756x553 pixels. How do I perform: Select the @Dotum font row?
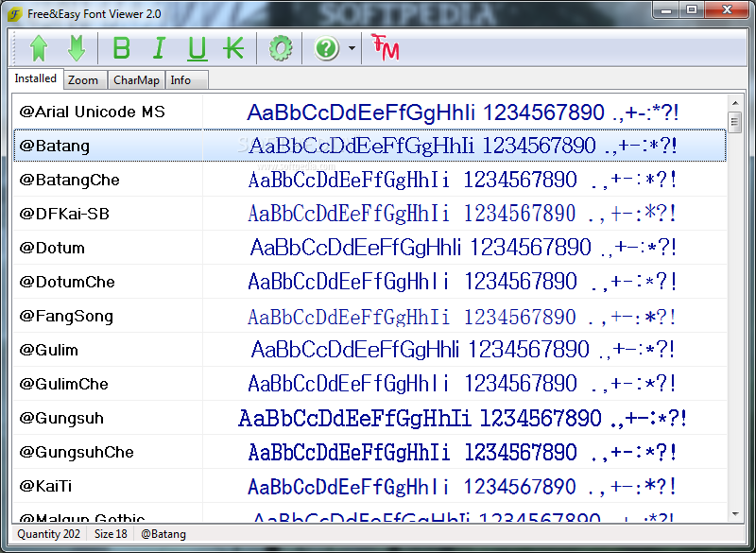pos(369,248)
